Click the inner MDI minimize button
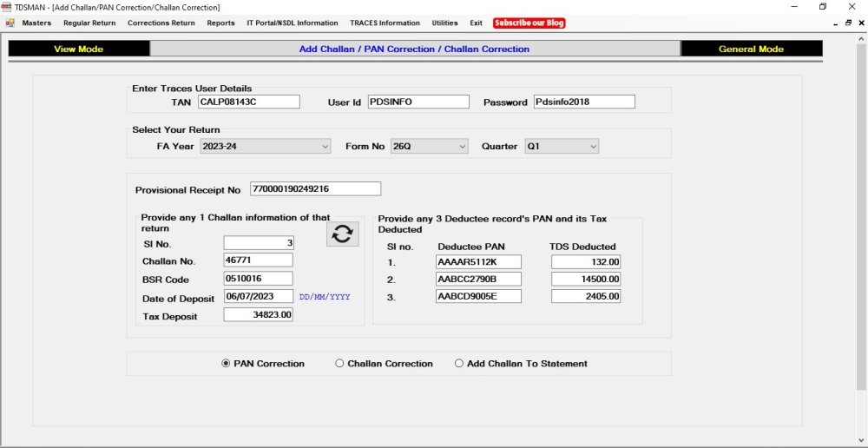The width and height of the screenshot is (868, 448). point(835,23)
